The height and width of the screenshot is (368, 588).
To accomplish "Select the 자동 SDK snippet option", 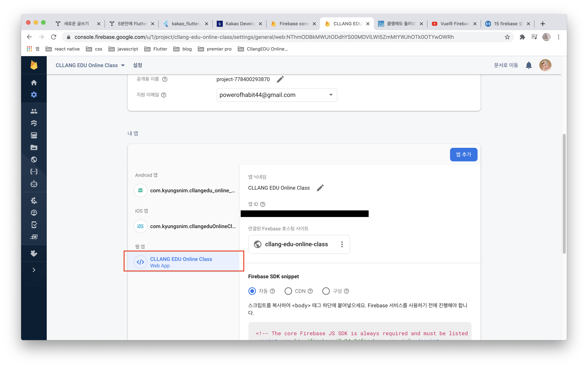I will (252, 291).
